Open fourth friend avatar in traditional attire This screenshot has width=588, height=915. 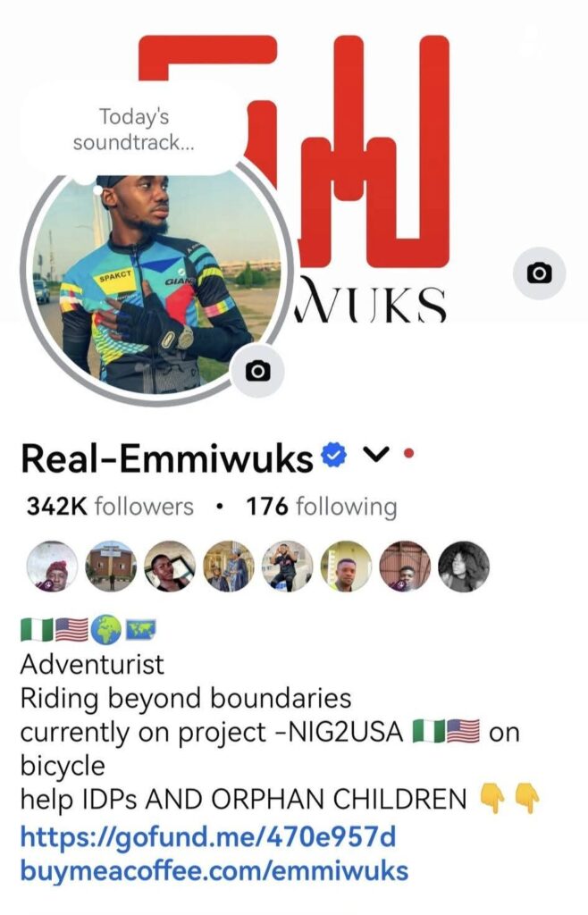tap(229, 567)
